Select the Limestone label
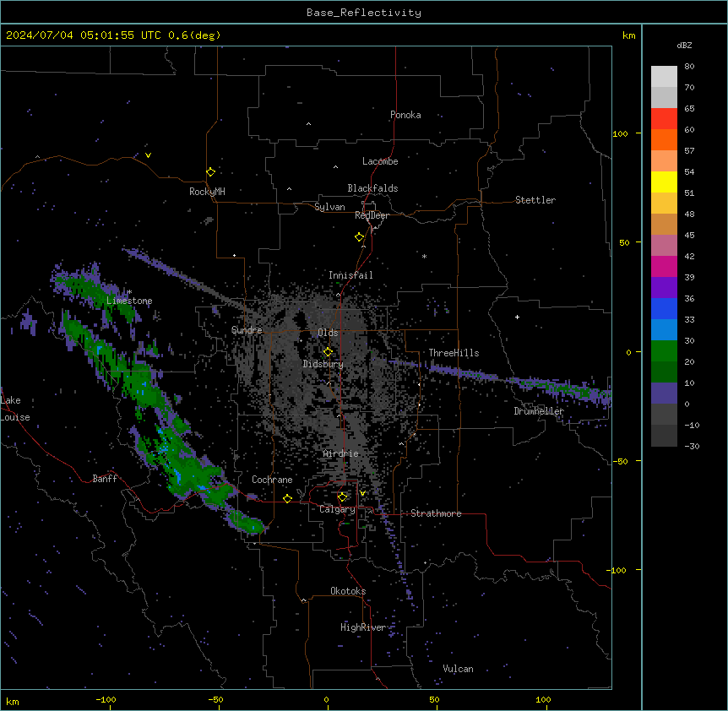This screenshot has height=711, width=728. [129, 301]
